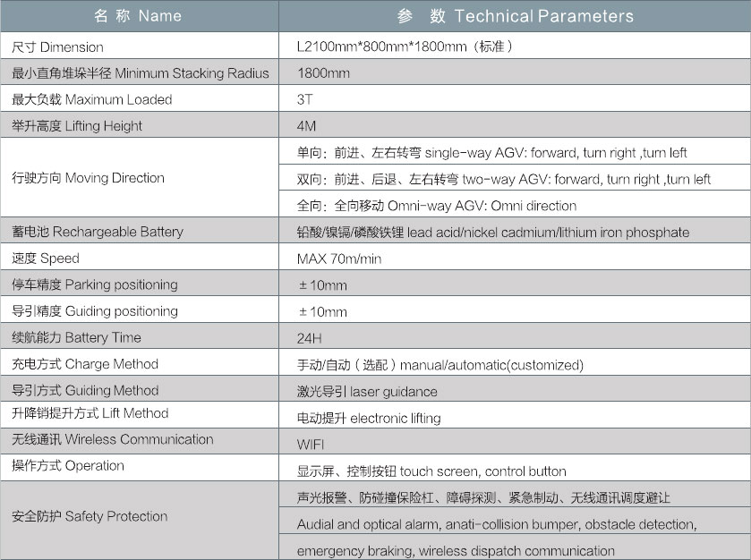The height and width of the screenshot is (560, 751).
Task: Select the 'Minimum Stacking Radius' label
Action: (x=141, y=73)
